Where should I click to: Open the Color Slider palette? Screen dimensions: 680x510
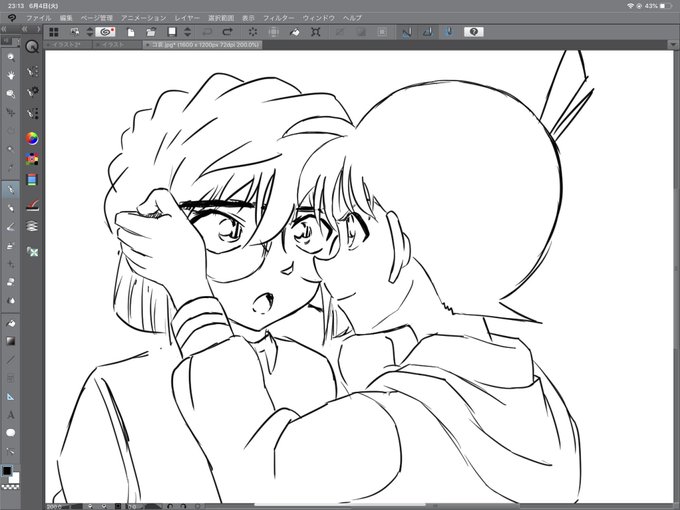(32, 180)
